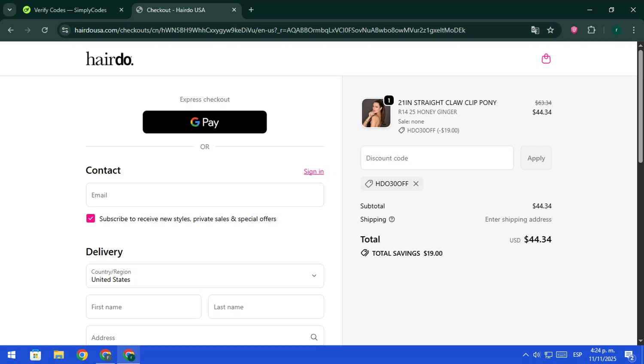Reload the current page

pos(45,30)
